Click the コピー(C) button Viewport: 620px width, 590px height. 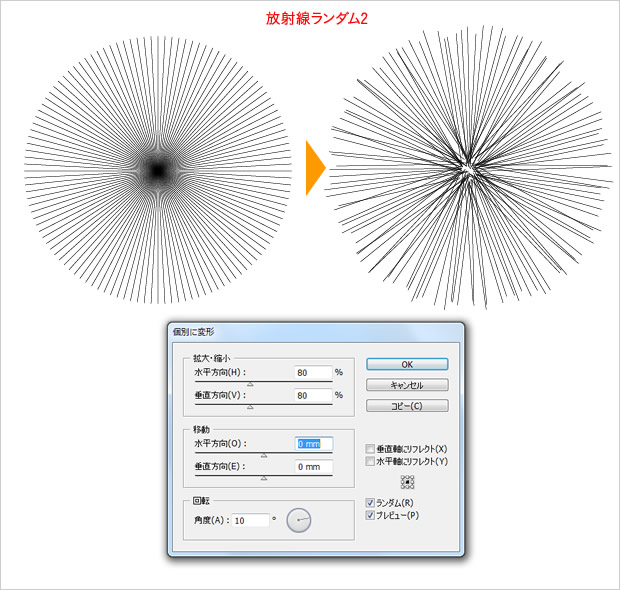coord(407,406)
